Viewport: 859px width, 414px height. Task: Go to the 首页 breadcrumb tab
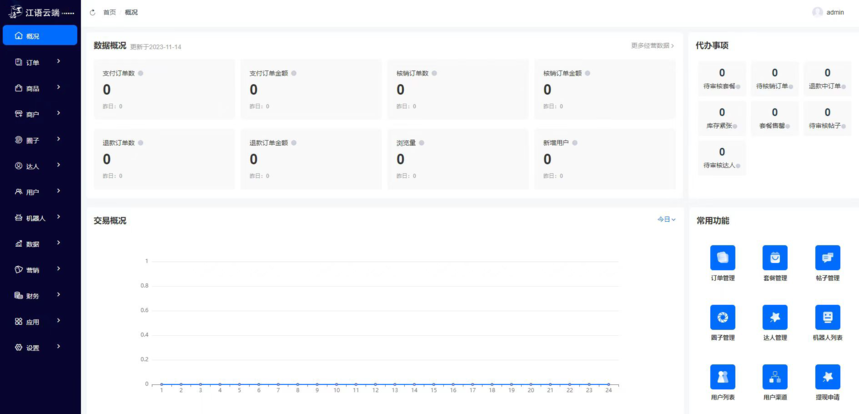(109, 12)
